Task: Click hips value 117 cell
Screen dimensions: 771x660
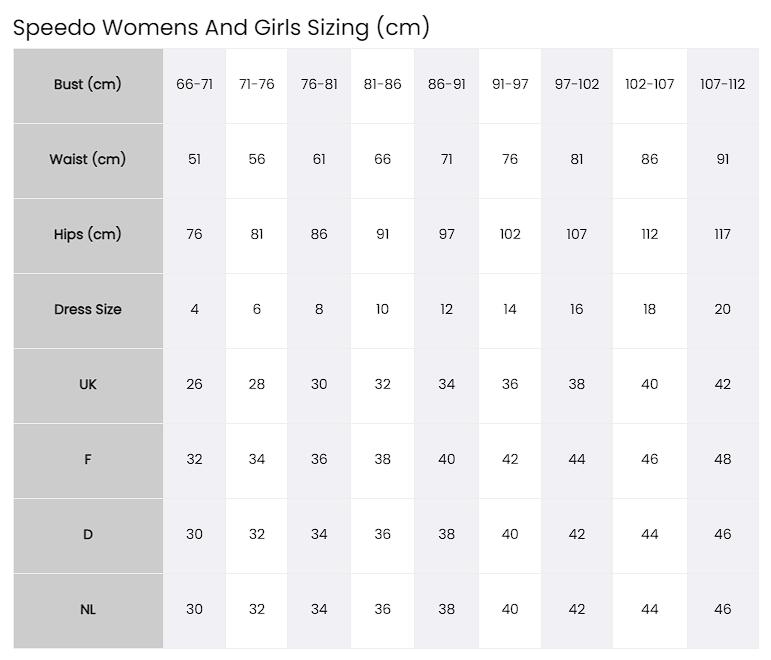Action: pyautogui.click(x=722, y=236)
